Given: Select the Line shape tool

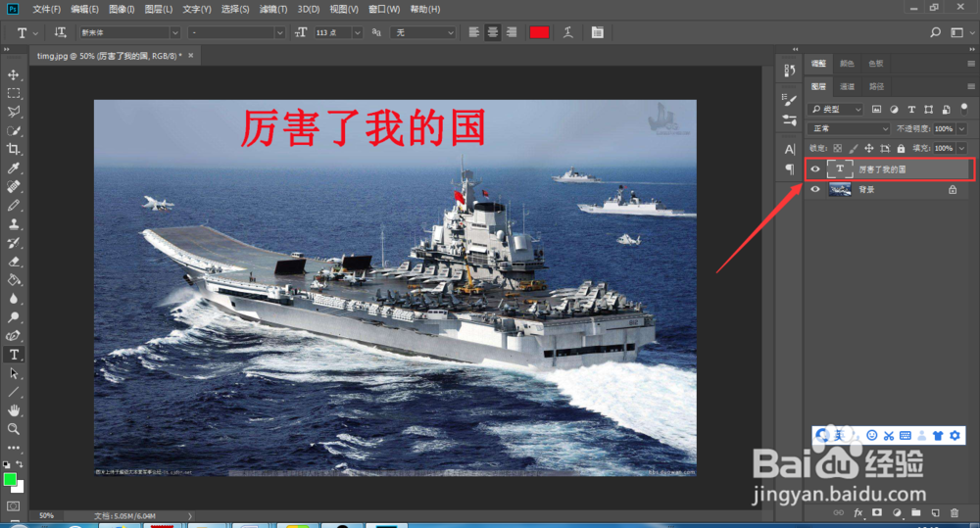Looking at the screenshot, I should (13, 392).
